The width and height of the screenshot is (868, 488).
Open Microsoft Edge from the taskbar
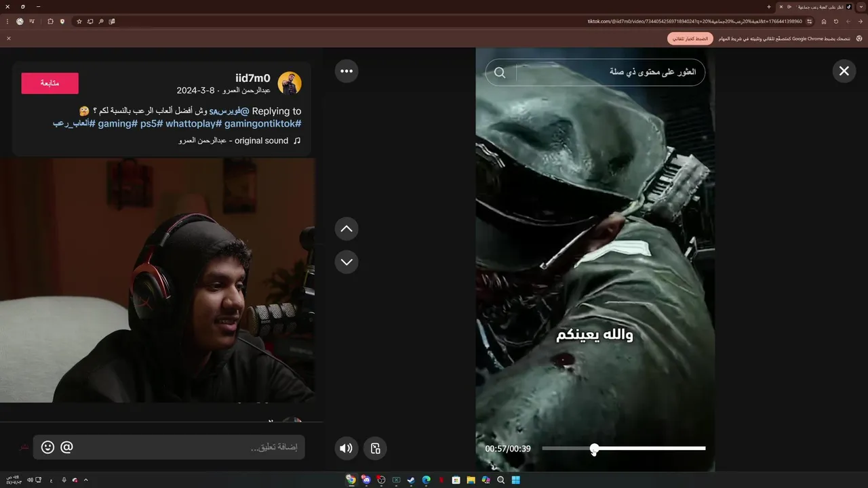426,480
